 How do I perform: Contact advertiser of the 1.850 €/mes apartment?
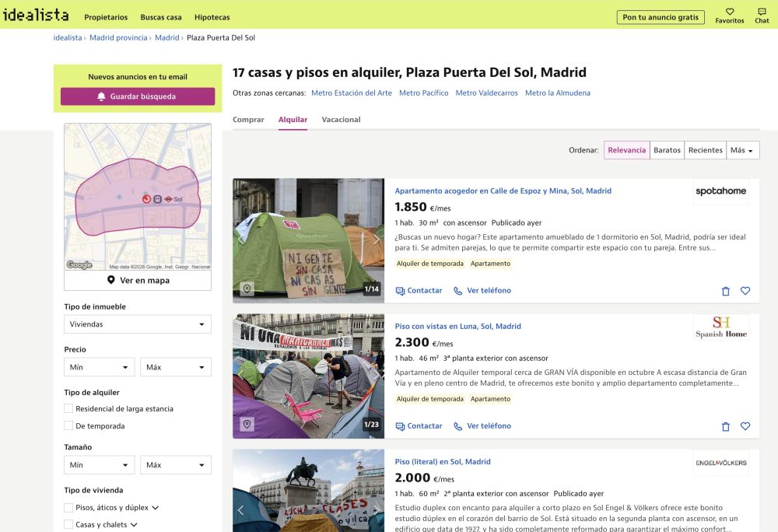[419, 291]
